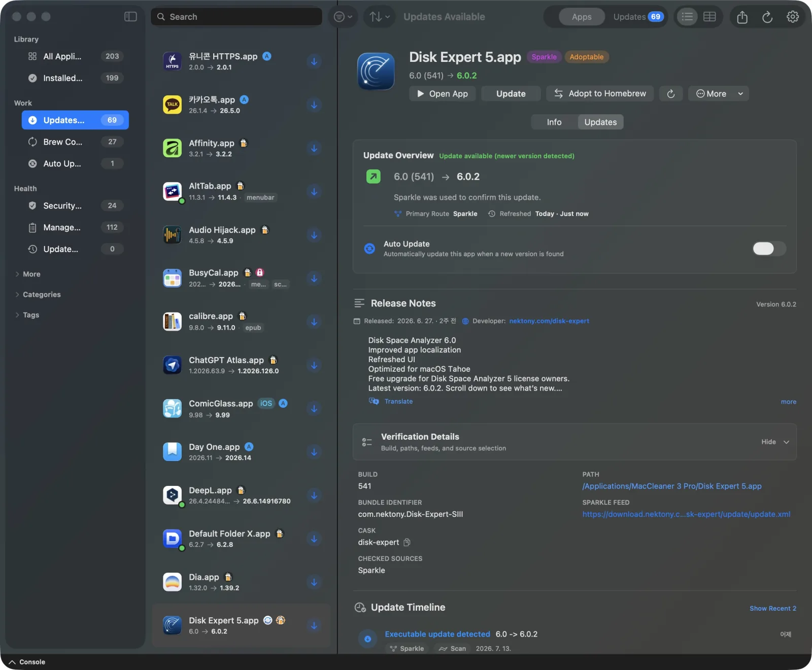The image size is (812, 670).
Task: Open the sort order dropdown
Action: tap(380, 17)
